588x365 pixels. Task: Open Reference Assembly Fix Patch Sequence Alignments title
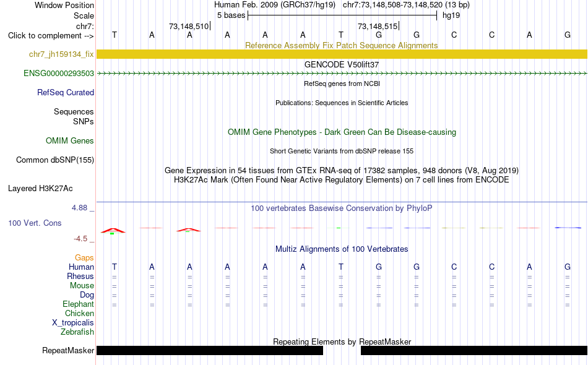coord(341,45)
